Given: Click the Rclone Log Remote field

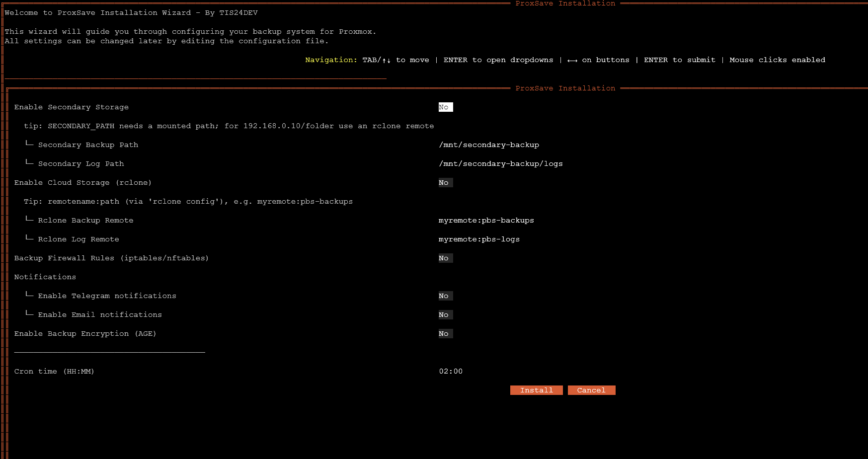Looking at the screenshot, I should pyautogui.click(x=479, y=239).
